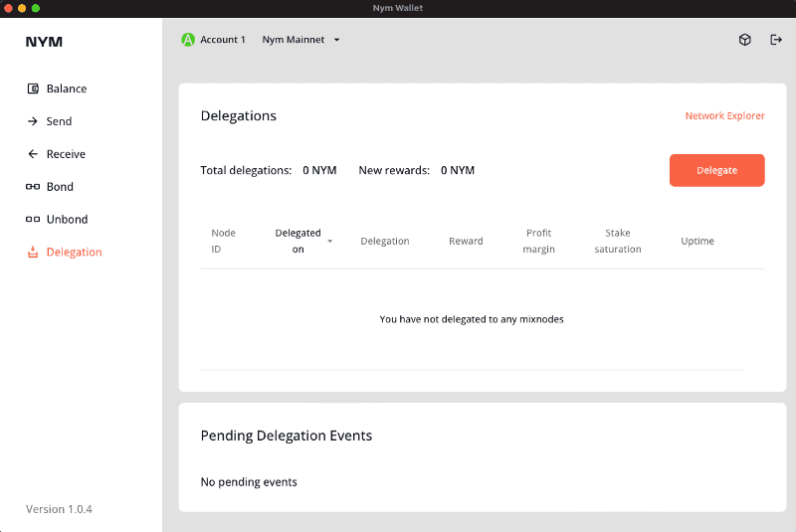The width and height of the screenshot is (796, 532).
Task: Open the Network Explorer link
Action: [724, 116]
